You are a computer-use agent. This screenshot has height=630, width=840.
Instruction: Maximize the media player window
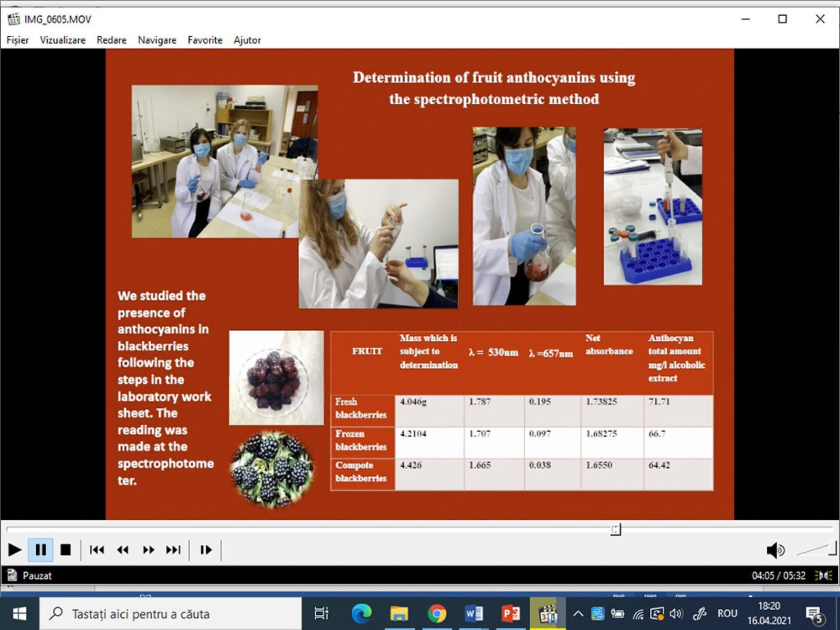[x=783, y=19]
